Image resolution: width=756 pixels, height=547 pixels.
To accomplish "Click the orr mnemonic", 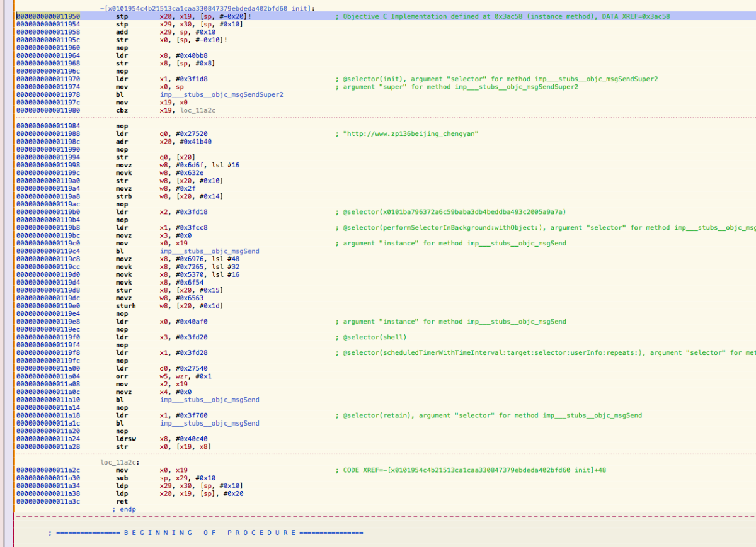I will coord(122,376).
